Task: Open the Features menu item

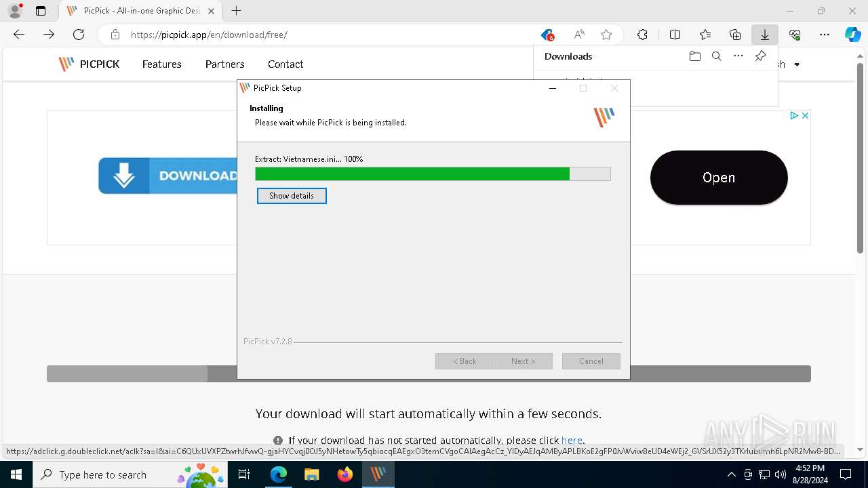Action: 161,64
